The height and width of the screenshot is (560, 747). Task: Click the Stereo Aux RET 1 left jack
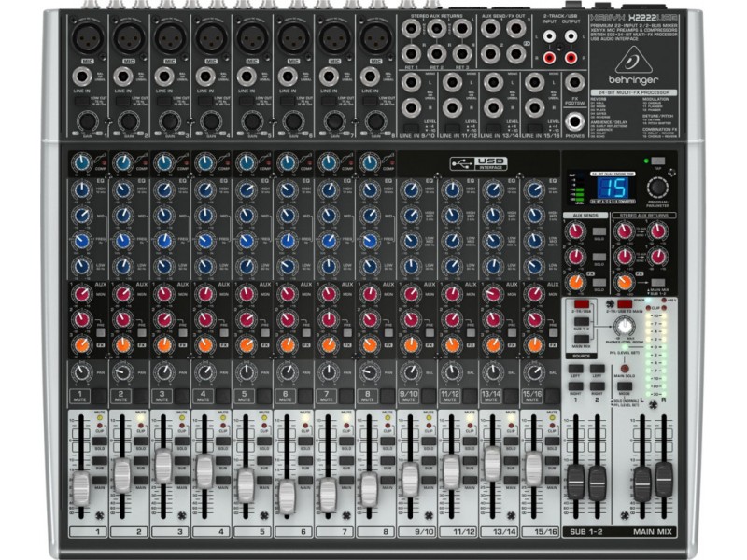coord(411,29)
